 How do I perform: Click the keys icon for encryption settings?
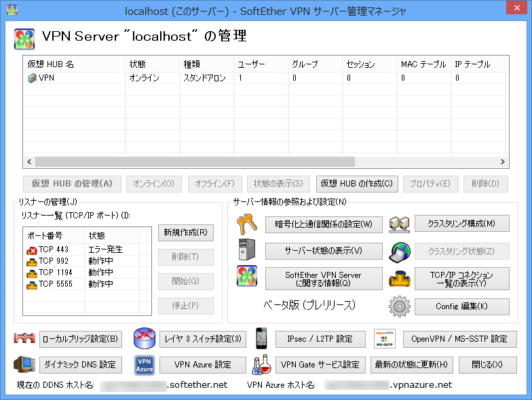pos(247,224)
